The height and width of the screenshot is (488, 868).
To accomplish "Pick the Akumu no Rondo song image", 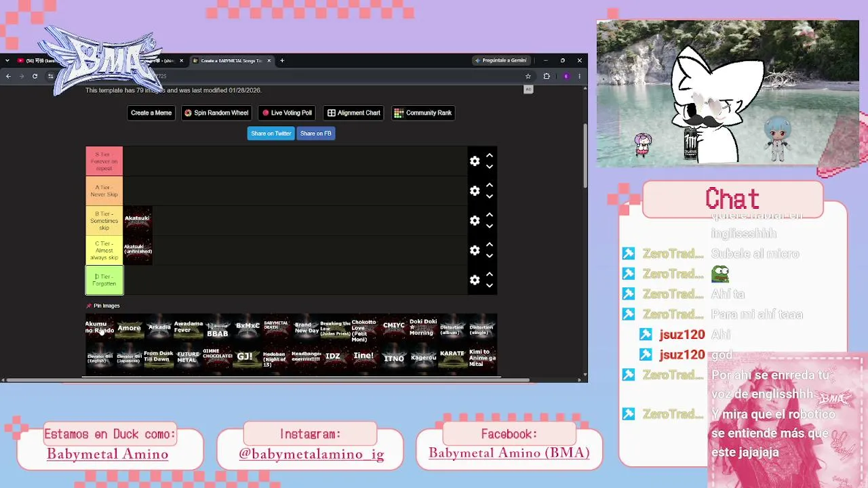I will tap(100, 328).
